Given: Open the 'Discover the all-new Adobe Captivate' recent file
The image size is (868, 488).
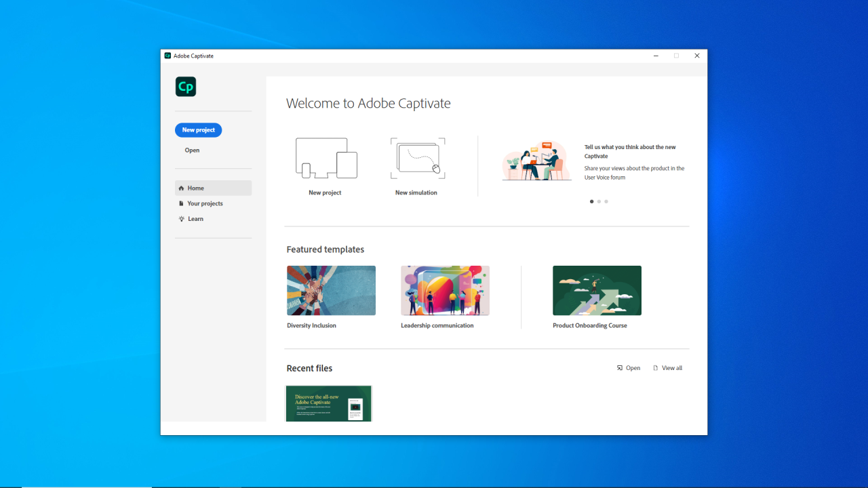Looking at the screenshot, I should tap(329, 403).
